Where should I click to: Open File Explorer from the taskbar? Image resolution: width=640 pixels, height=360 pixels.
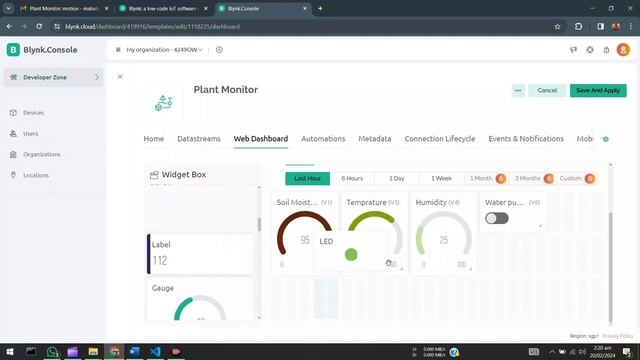click(x=93, y=351)
